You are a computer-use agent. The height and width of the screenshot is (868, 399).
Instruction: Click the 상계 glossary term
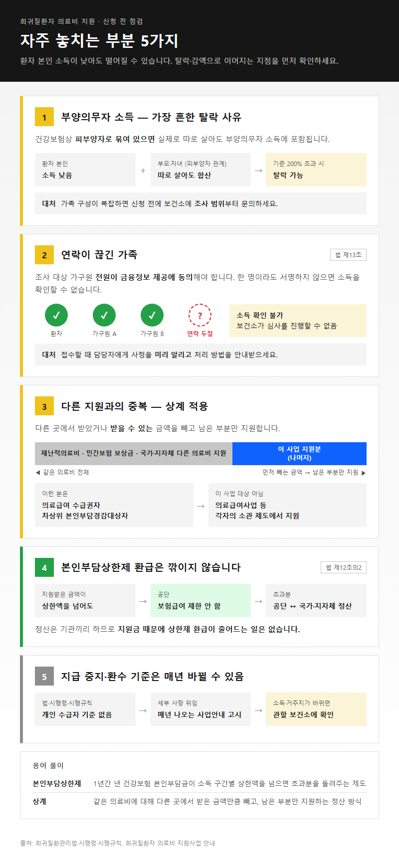click(x=39, y=801)
